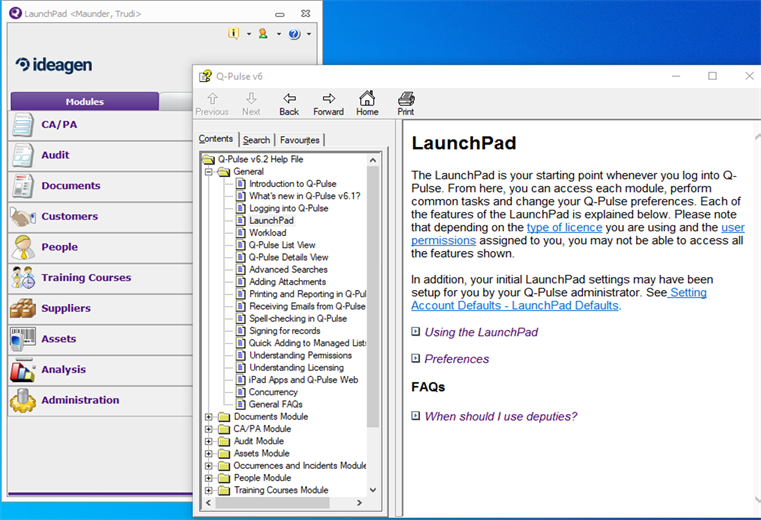Click the Previous topic toolbar button
This screenshot has width=761, height=520.
tap(212, 104)
